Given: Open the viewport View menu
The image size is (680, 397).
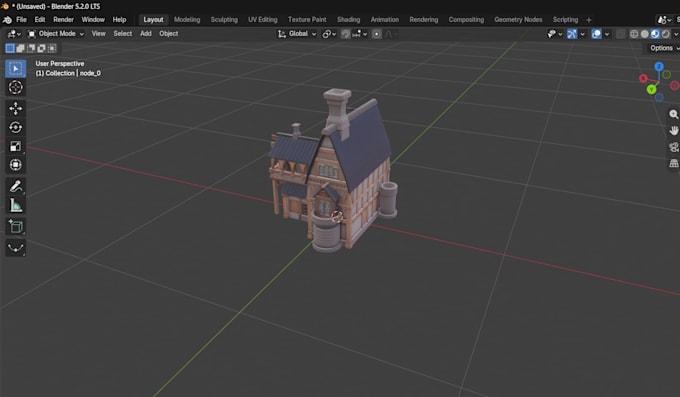Looking at the screenshot, I should coord(98,34).
